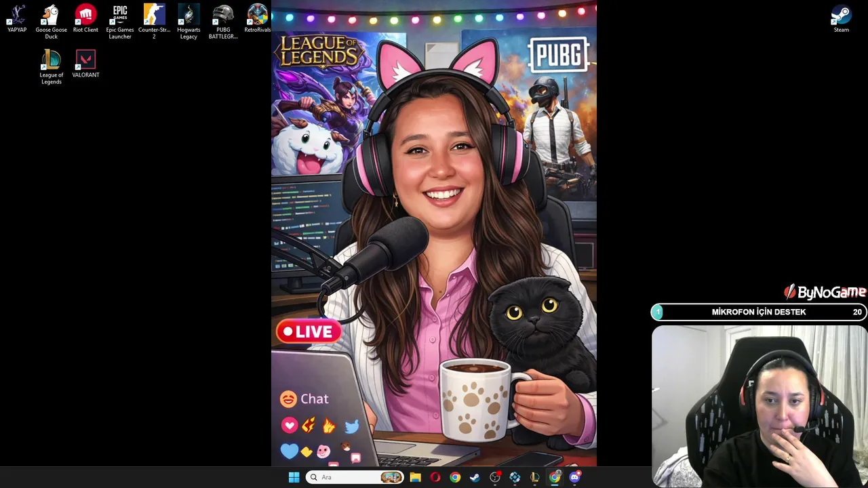Open the Steam desktop shortcut
Screen dimensions: 868x488
click(x=842, y=19)
